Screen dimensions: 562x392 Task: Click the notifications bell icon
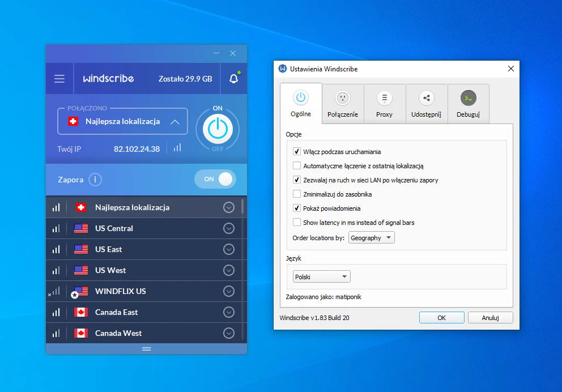233,79
